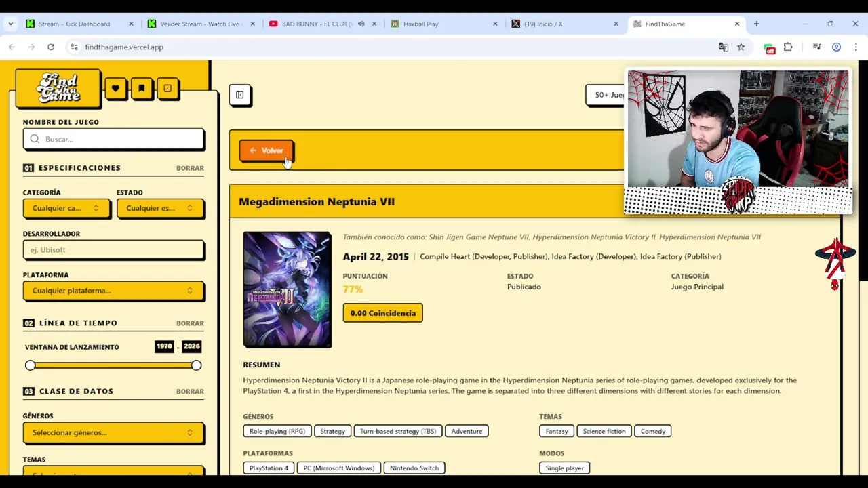This screenshot has height=488, width=868.
Task: Expand the Temas dropdown
Action: coord(113,471)
